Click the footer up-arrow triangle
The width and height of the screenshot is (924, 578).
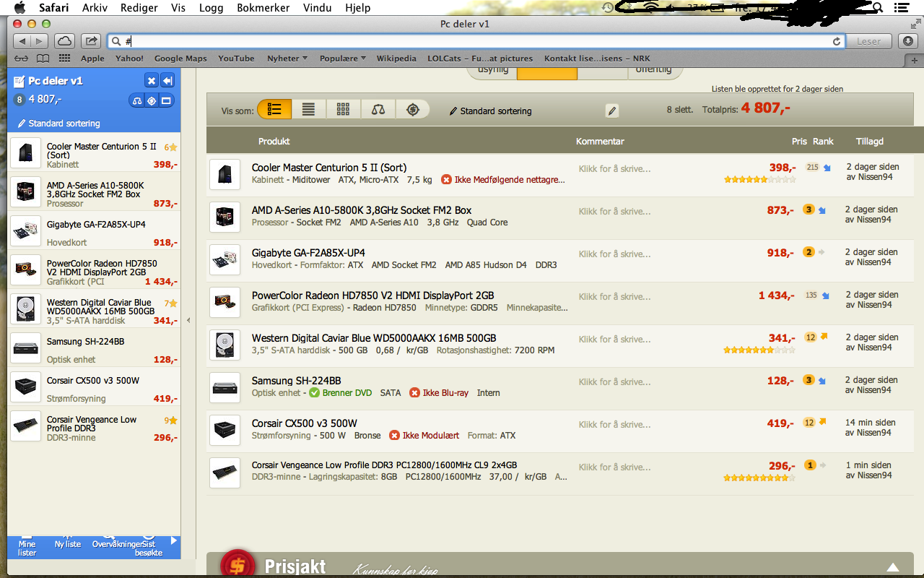click(x=893, y=567)
